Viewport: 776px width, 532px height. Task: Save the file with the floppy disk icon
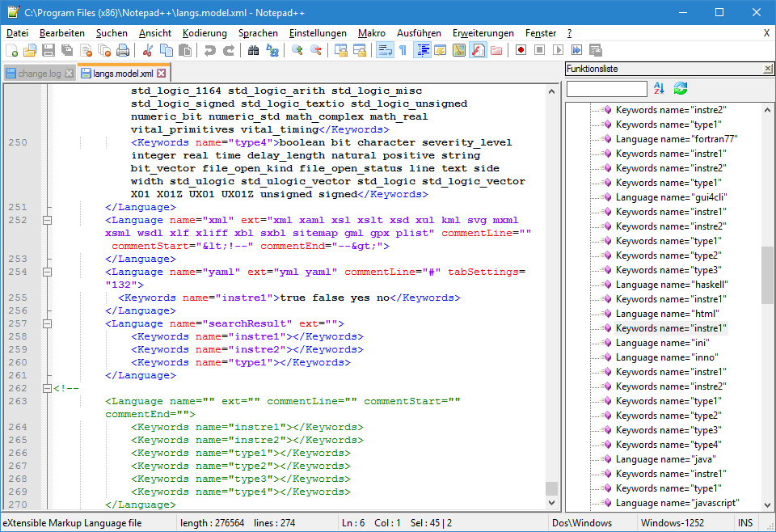(48, 50)
